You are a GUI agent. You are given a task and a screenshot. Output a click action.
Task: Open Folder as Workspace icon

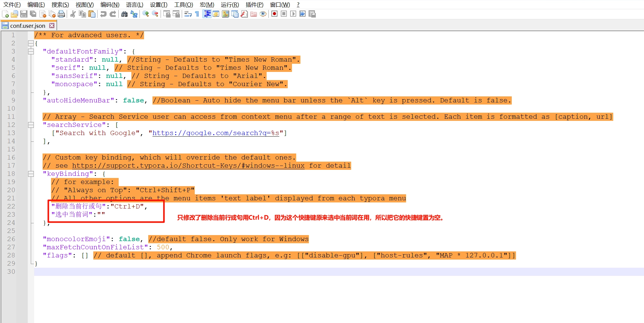pyautogui.click(x=253, y=14)
